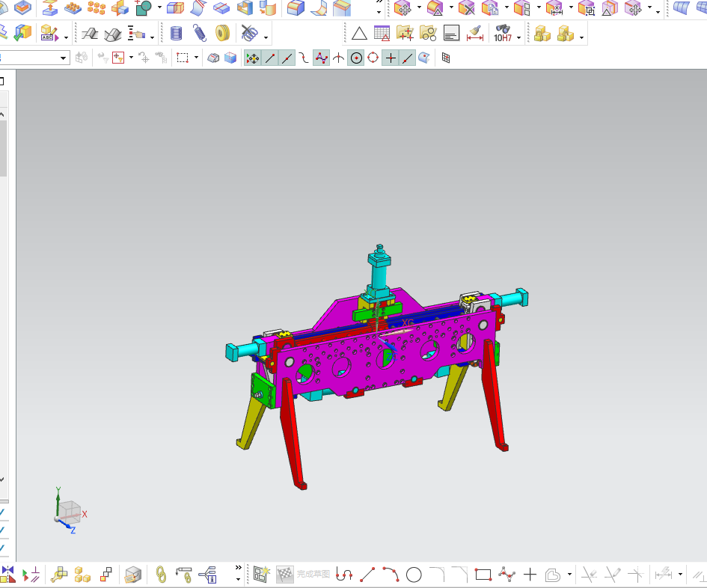
Task: Expand the Text tool dropdown arrow
Action: [x=67, y=37]
